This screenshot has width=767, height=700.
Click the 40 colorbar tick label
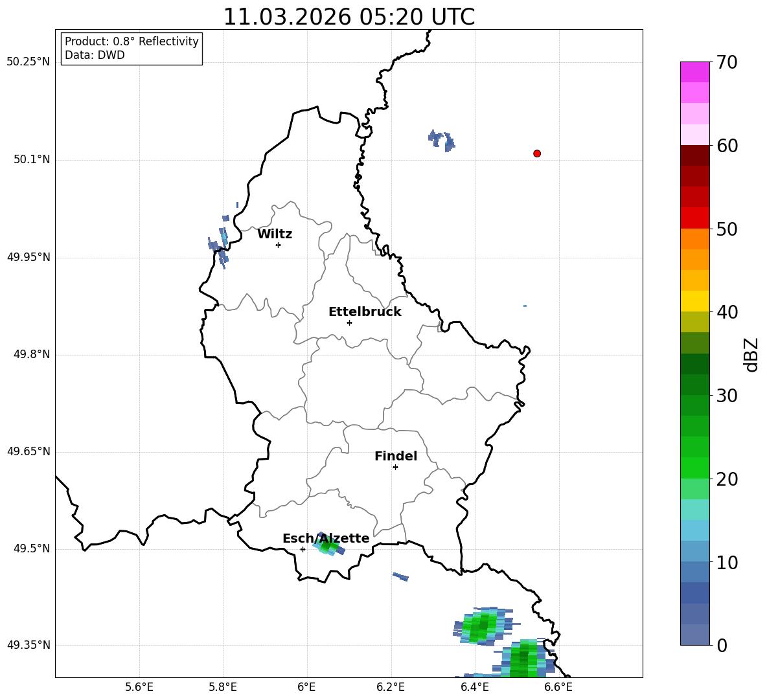pyautogui.click(x=727, y=312)
